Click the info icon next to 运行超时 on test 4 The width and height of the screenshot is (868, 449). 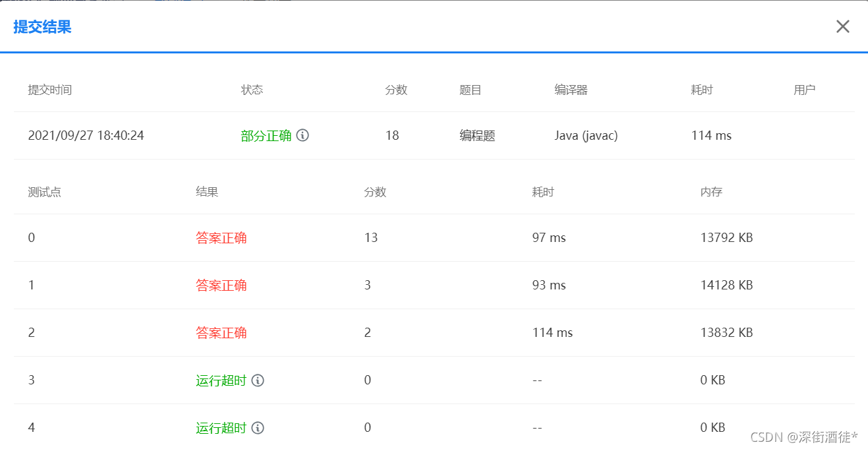[256, 427]
